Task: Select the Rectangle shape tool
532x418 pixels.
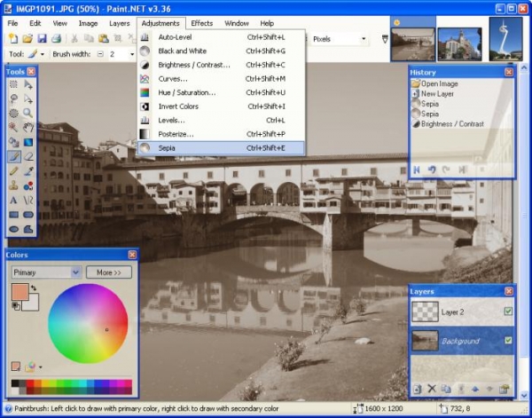Action: (x=13, y=215)
